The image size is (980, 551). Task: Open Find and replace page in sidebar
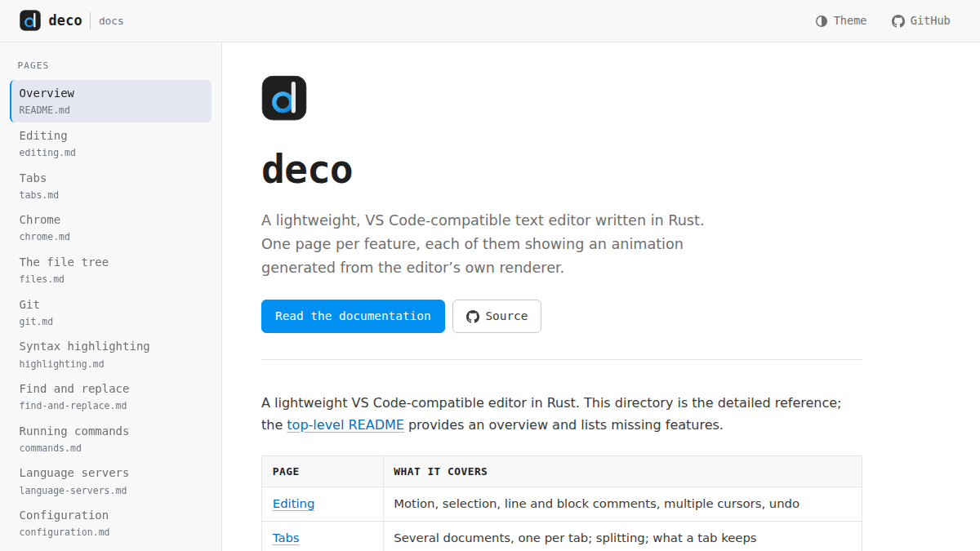(x=111, y=397)
